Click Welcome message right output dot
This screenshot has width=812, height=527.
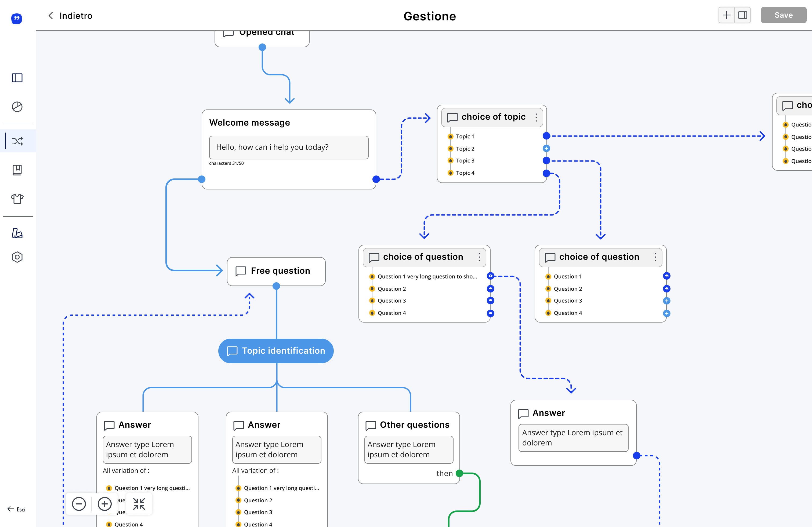pyautogui.click(x=376, y=179)
